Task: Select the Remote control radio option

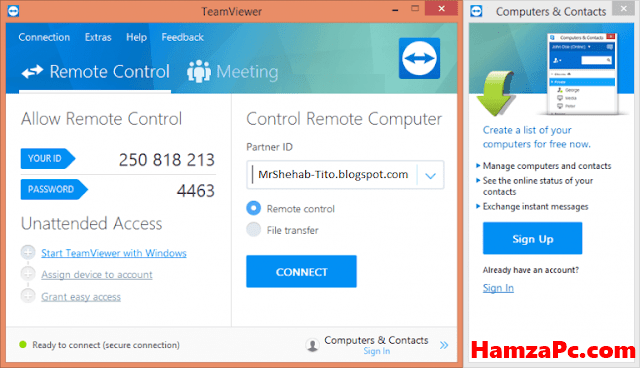Action: point(253,208)
